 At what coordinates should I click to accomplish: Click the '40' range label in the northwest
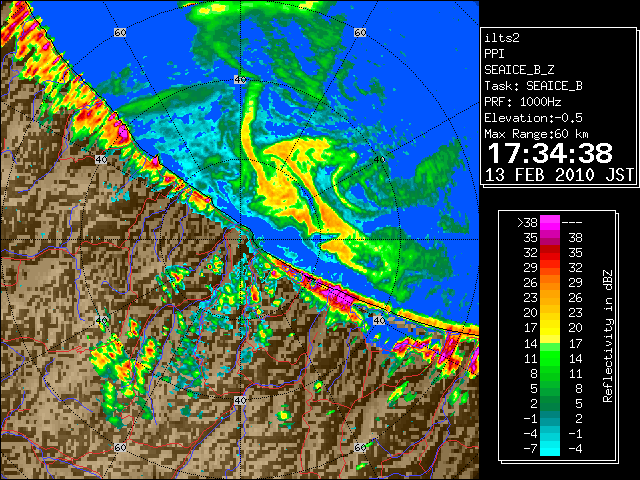pos(101,160)
